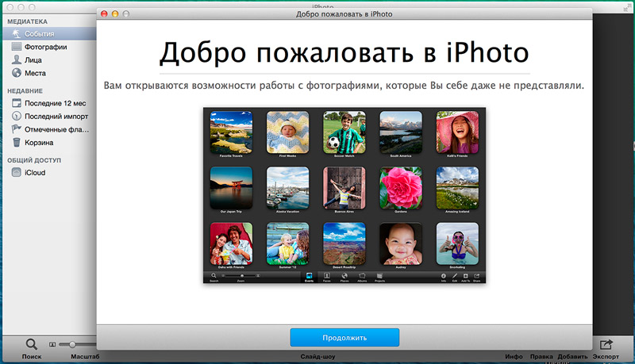Click the МЕДИАТЕКА section header
Image resolution: width=635 pixels, height=364 pixels.
27,21
